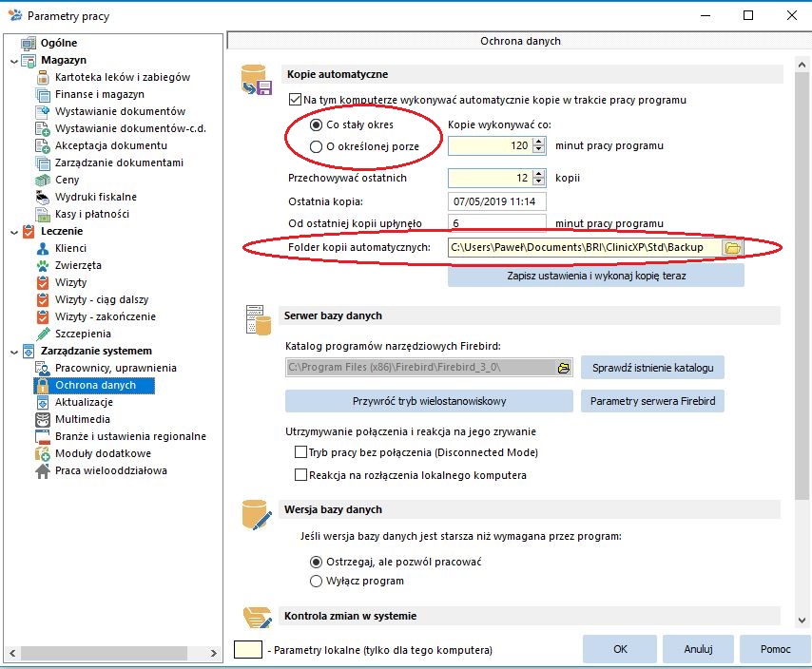
Task: Click 'Zapisz ustawienia i wykonaj kopię teraz'
Action: [596, 276]
